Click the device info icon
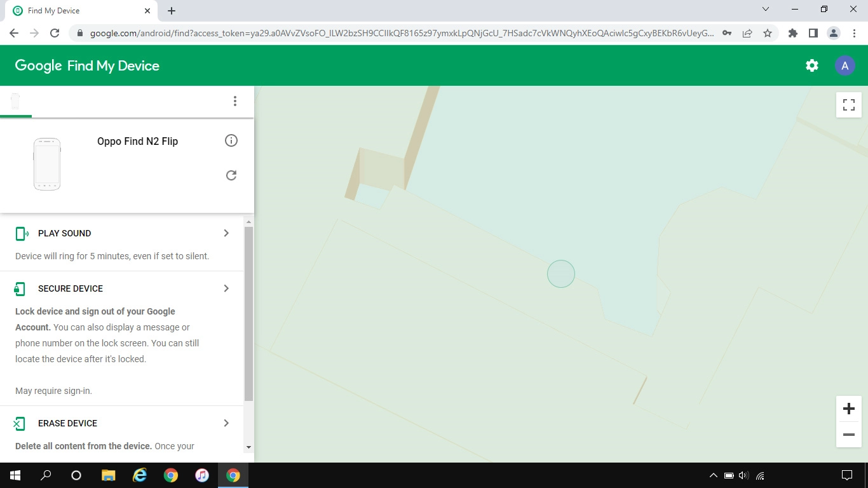Image resolution: width=868 pixels, height=488 pixels. click(231, 140)
